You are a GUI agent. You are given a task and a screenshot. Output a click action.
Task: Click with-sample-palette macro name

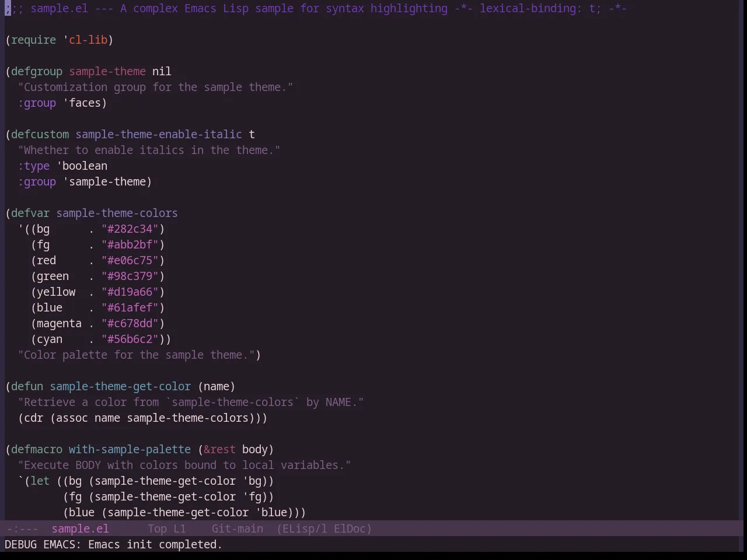(x=130, y=449)
